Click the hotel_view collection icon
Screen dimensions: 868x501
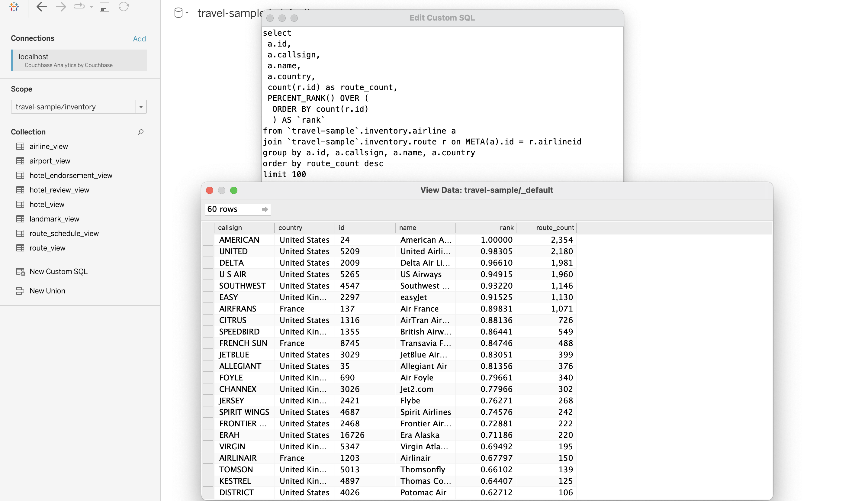coord(20,204)
